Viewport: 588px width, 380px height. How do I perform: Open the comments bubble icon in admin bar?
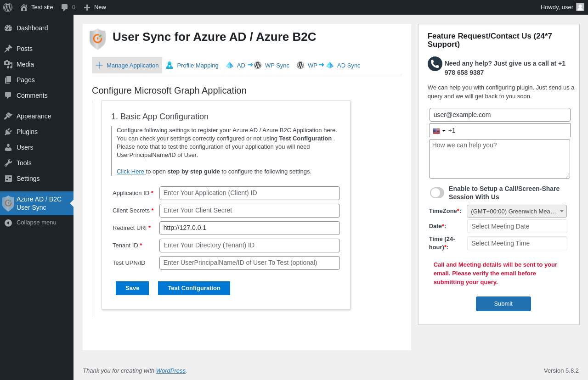65,7
